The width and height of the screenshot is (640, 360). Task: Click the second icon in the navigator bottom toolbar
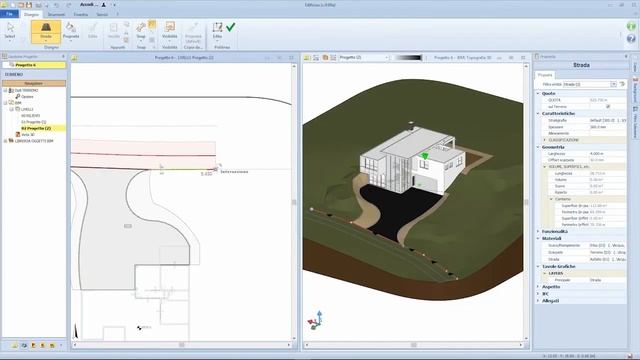[24, 345]
